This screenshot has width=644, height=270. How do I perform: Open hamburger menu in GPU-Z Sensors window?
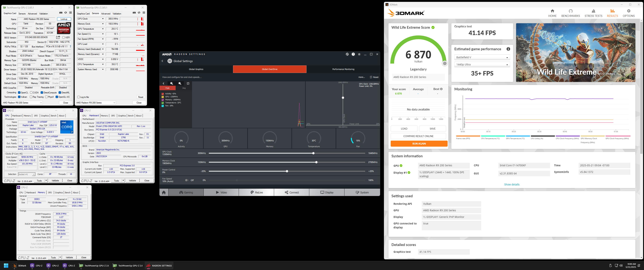pyautogui.click(x=144, y=13)
